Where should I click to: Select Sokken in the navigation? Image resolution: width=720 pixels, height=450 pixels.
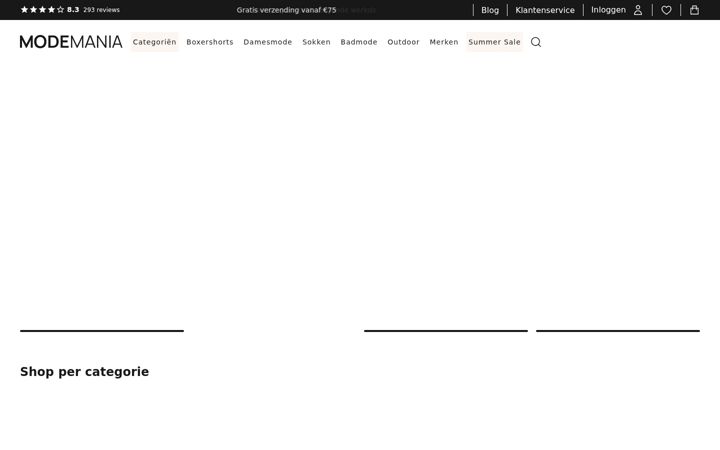[316, 42]
